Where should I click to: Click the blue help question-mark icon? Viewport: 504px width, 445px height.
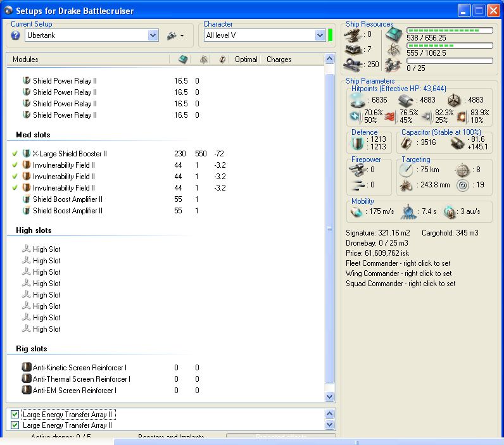(x=15, y=35)
